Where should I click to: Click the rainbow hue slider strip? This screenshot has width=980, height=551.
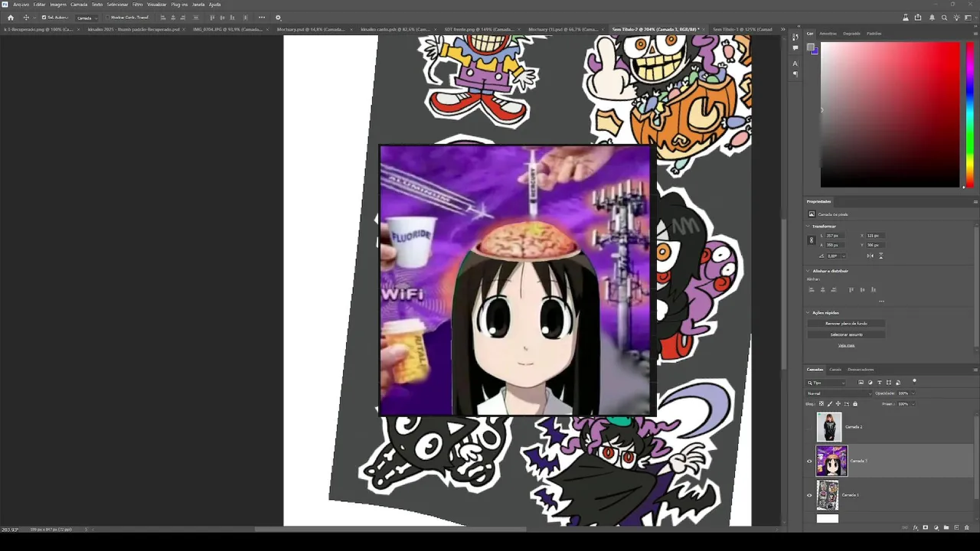969,114
